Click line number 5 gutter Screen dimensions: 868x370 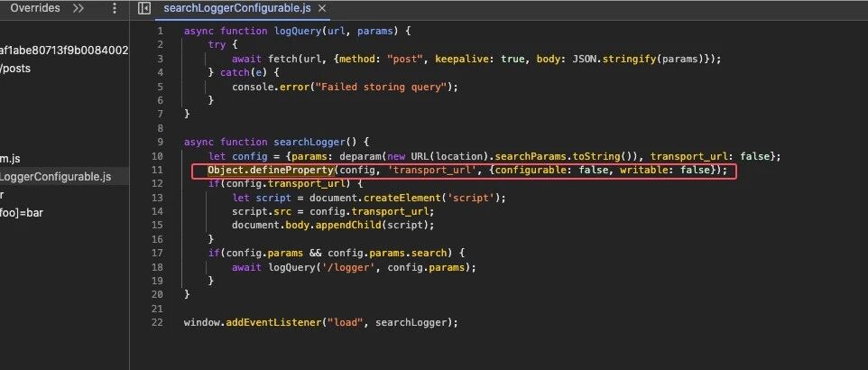click(x=160, y=87)
